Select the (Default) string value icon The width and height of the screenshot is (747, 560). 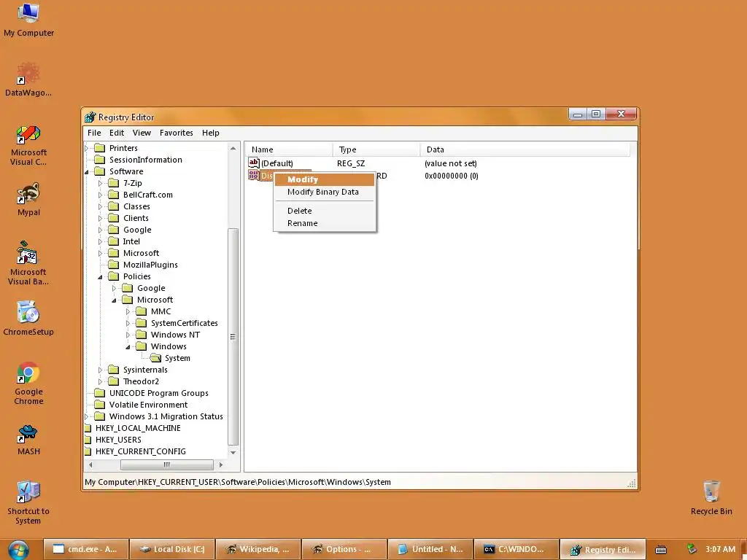[x=254, y=163]
